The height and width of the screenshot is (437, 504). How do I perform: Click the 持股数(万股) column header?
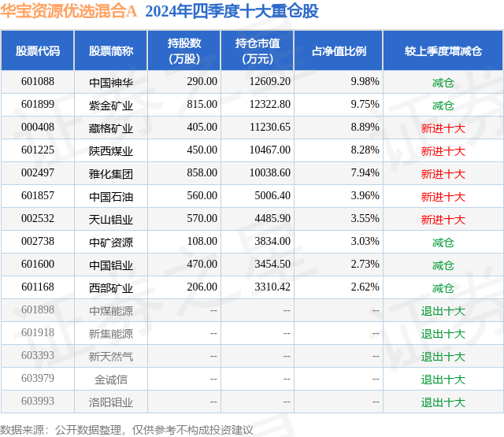pyautogui.click(x=184, y=50)
